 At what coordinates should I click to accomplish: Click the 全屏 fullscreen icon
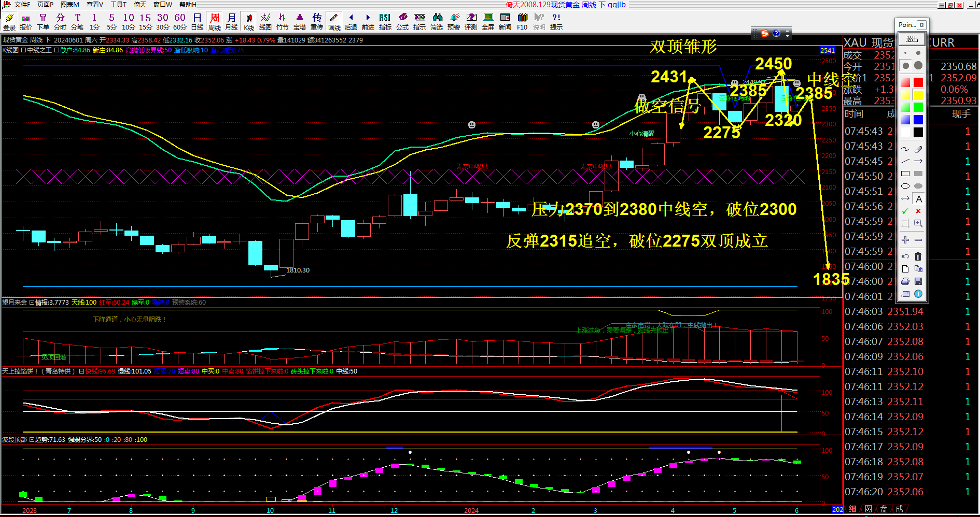pyautogui.click(x=488, y=22)
